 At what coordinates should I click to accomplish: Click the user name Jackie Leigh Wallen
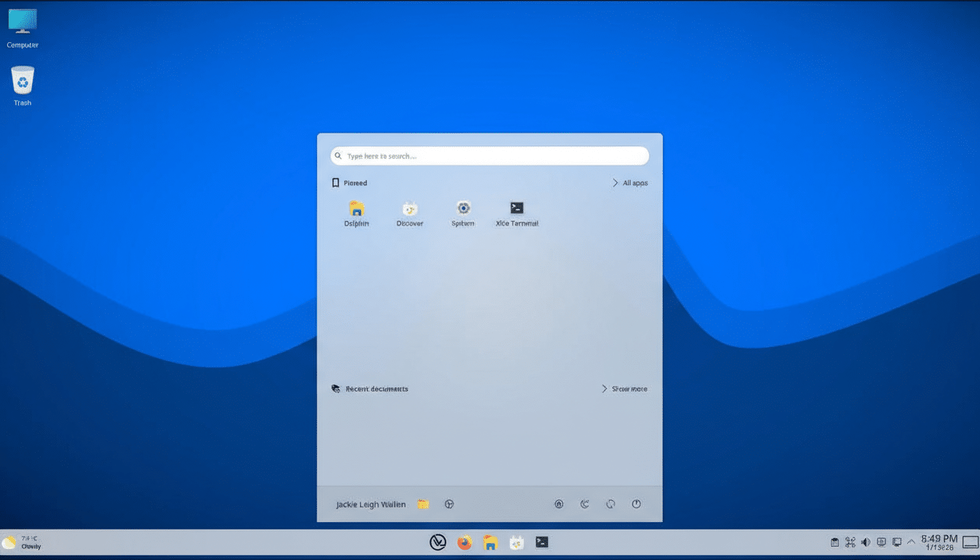click(x=371, y=503)
